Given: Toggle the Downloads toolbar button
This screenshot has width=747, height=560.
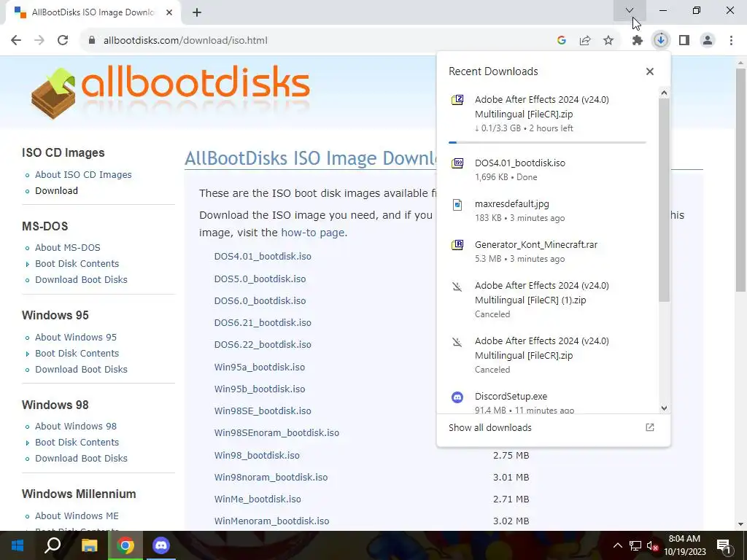Looking at the screenshot, I should coord(661,41).
